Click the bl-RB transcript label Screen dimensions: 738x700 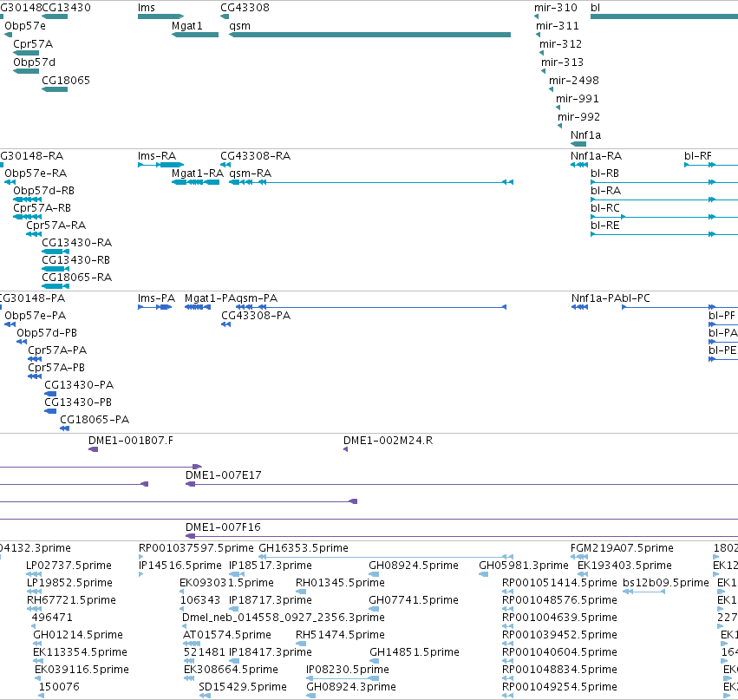tap(604, 173)
